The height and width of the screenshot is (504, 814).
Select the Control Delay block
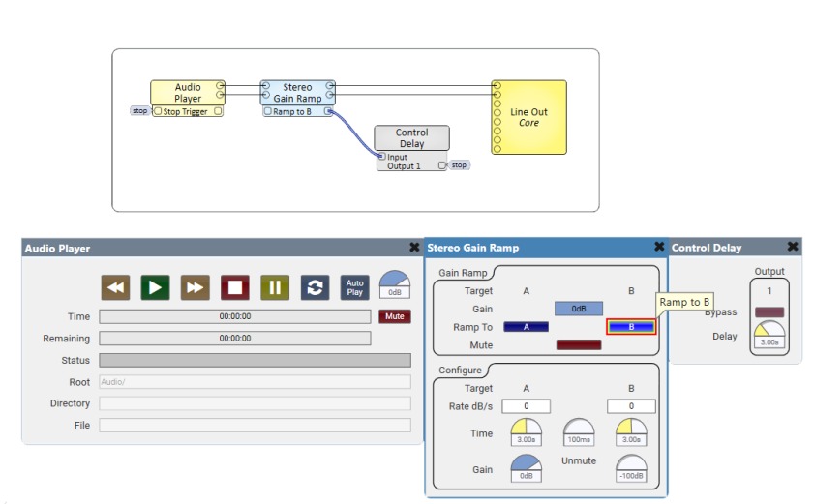pyautogui.click(x=411, y=138)
